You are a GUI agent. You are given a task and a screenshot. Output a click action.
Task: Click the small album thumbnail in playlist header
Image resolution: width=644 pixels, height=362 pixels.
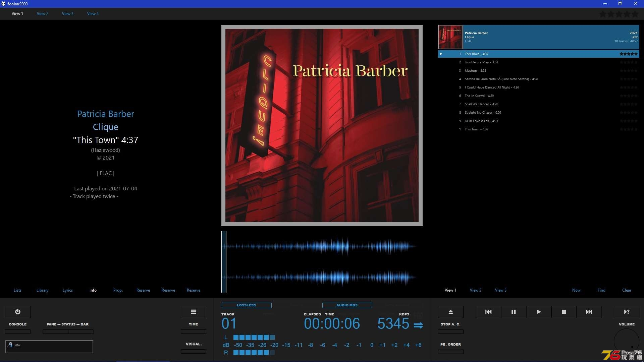[x=450, y=37]
